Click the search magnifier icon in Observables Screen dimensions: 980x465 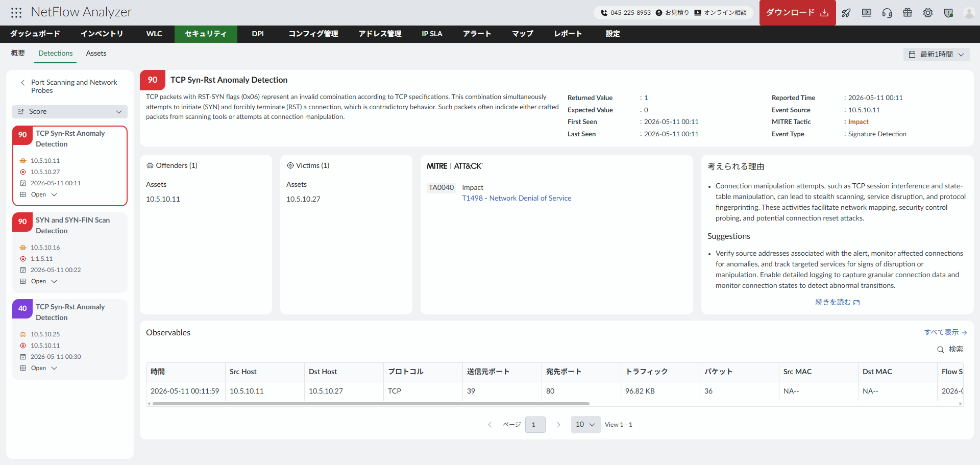(x=940, y=350)
